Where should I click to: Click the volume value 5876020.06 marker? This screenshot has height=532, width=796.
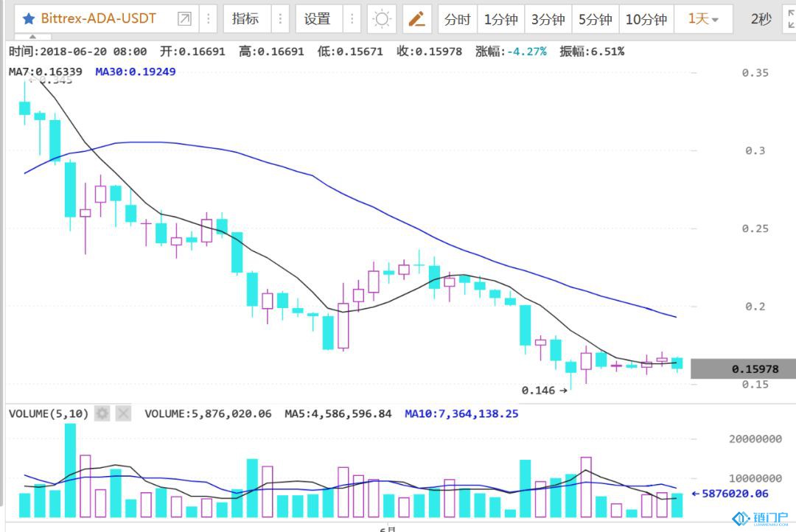(730, 494)
